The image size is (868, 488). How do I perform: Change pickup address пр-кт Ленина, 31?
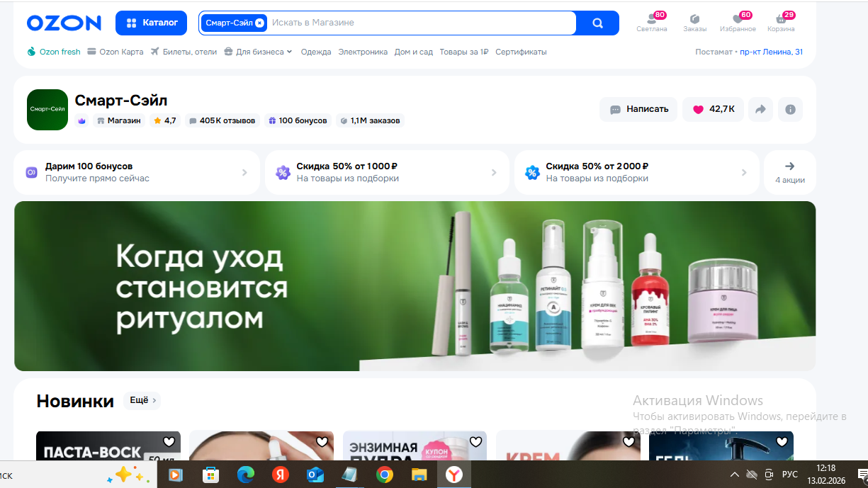click(x=771, y=52)
